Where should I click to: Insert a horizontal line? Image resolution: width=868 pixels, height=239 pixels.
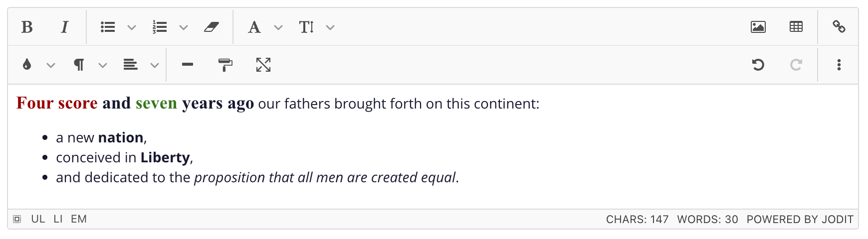click(188, 65)
